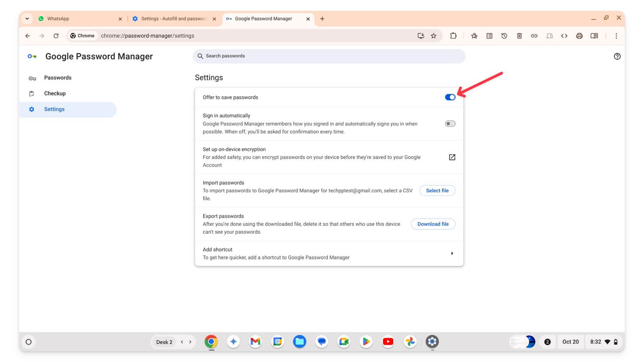Select file to import passwords
This screenshot has height=362, width=644.
[x=437, y=190]
